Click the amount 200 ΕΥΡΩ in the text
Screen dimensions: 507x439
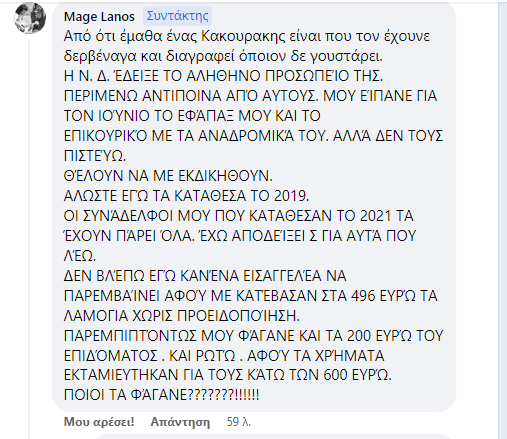coord(379,336)
